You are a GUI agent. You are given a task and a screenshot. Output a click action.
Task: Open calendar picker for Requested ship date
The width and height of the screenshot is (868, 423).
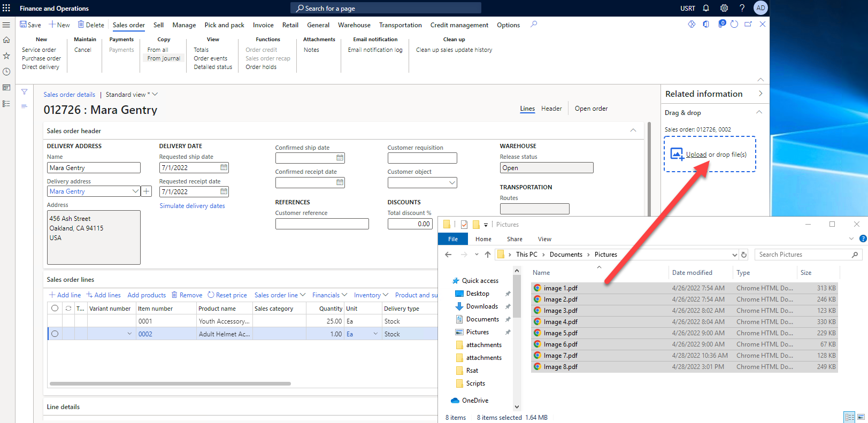(x=224, y=167)
